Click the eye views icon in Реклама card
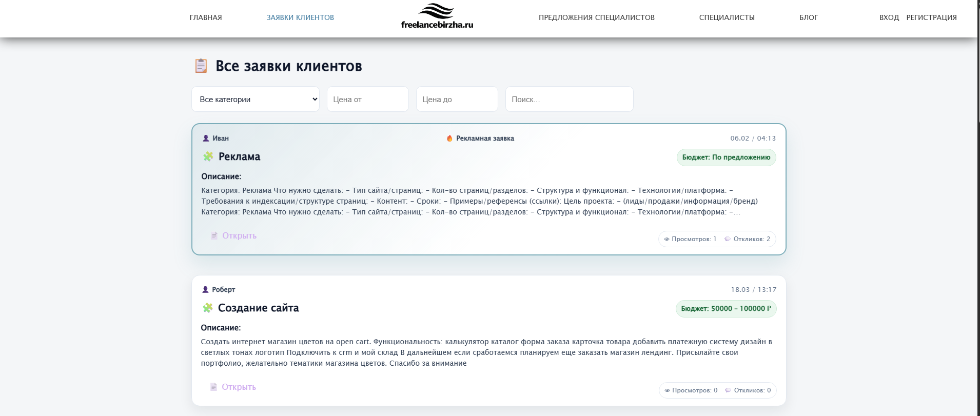Viewport: 980px width, 416px height. pyautogui.click(x=667, y=239)
